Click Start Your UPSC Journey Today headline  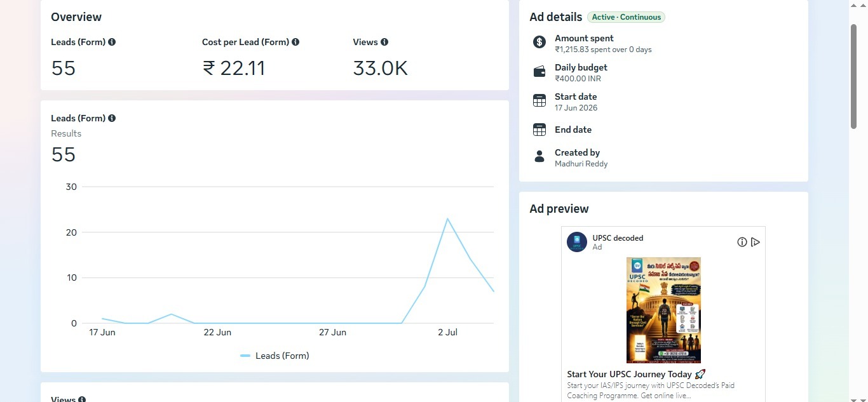636,374
